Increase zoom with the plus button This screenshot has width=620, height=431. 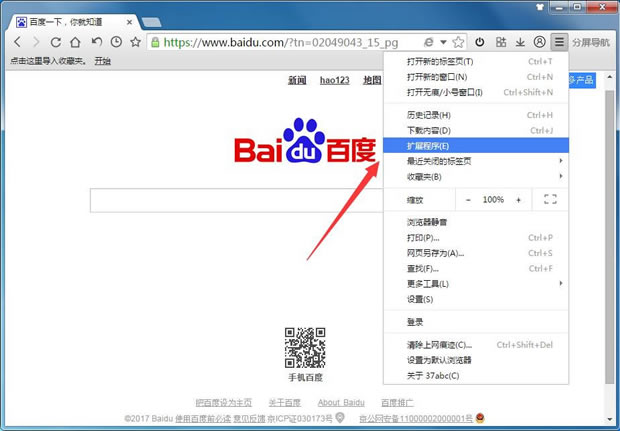coord(518,200)
